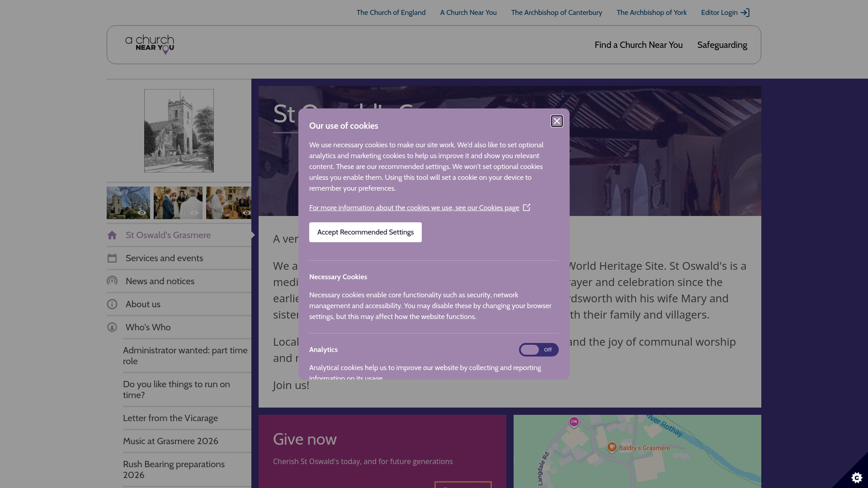
Task: Open Music at Grasmere 2026
Action: [187, 441]
